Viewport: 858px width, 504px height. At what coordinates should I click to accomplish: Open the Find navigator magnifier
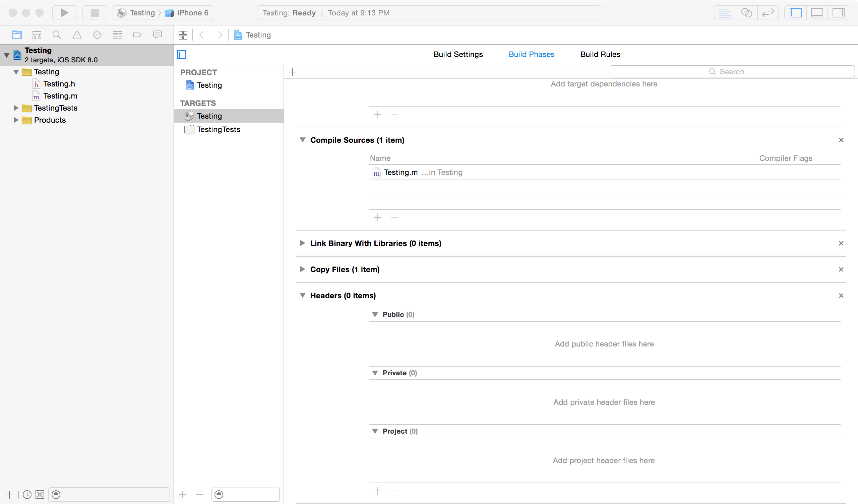click(57, 35)
